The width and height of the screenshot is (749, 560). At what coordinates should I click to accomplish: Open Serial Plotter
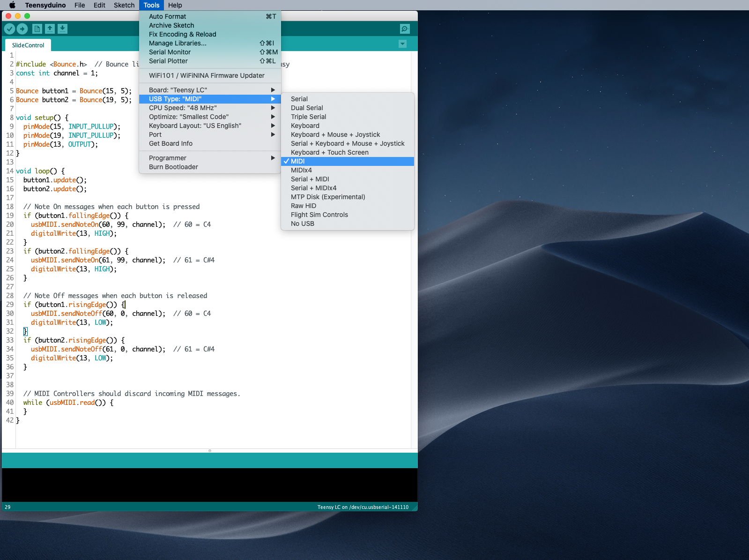[210, 61]
